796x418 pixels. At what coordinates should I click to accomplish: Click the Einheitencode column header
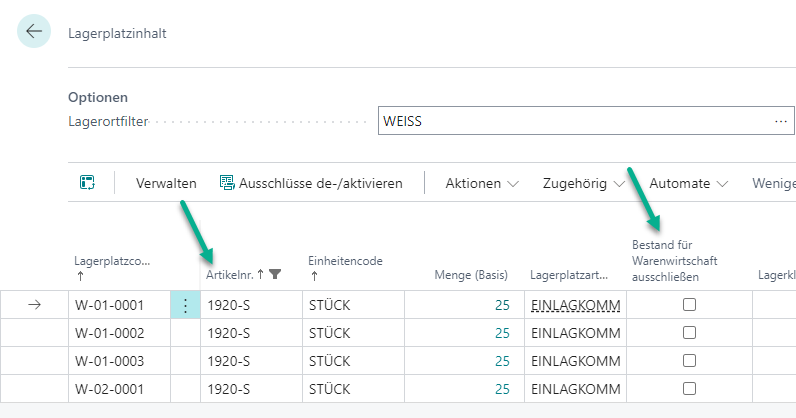click(x=344, y=262)
